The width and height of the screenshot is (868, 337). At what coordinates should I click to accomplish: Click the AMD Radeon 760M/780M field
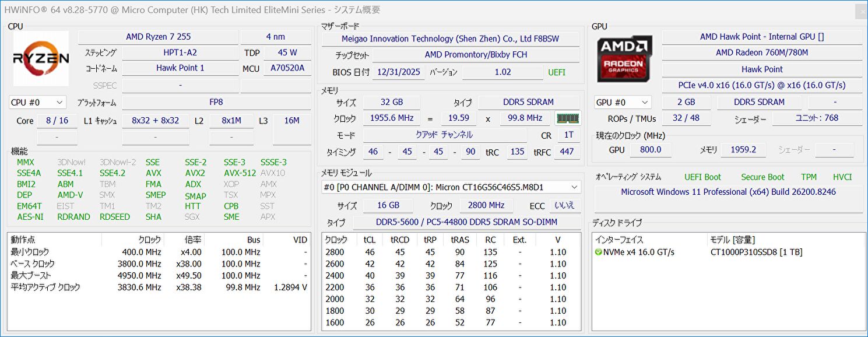click(761, 52)
